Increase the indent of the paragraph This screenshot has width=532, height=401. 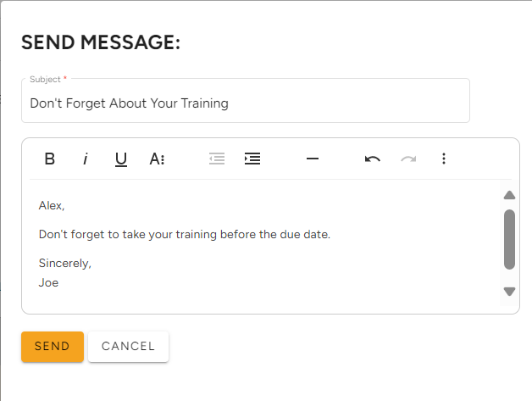252,159
